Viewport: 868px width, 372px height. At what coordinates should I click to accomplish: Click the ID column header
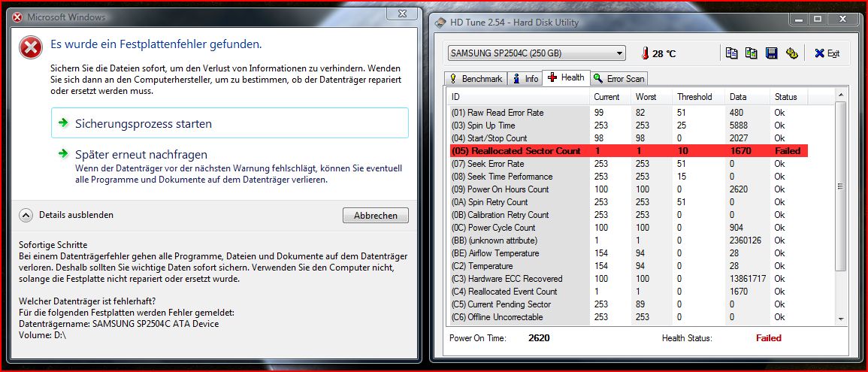518,97
